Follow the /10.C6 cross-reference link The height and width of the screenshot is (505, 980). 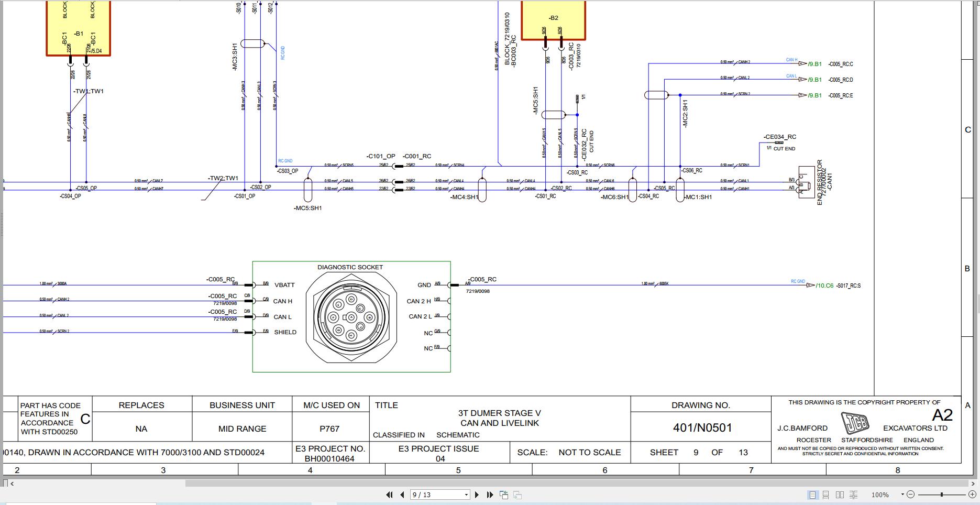(824, 286)
